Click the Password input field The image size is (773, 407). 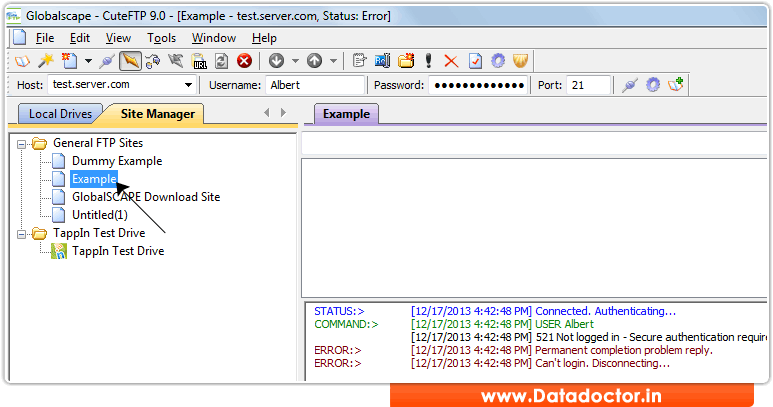478,85
